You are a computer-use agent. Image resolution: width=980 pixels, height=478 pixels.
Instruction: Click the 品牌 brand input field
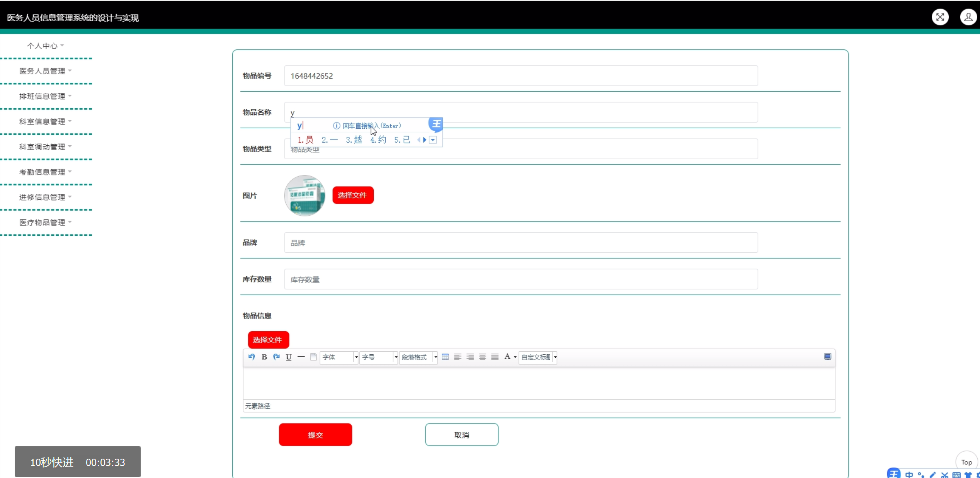coord(521,243)
